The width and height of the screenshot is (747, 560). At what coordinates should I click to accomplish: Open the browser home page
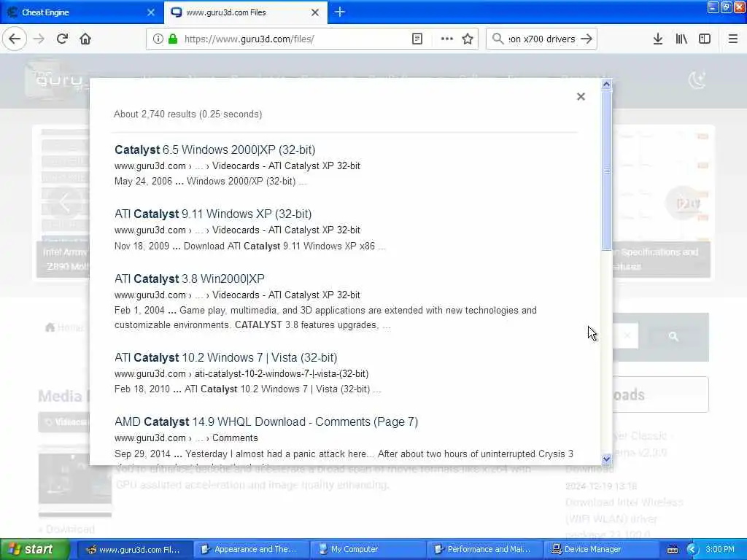coord(85,39)
